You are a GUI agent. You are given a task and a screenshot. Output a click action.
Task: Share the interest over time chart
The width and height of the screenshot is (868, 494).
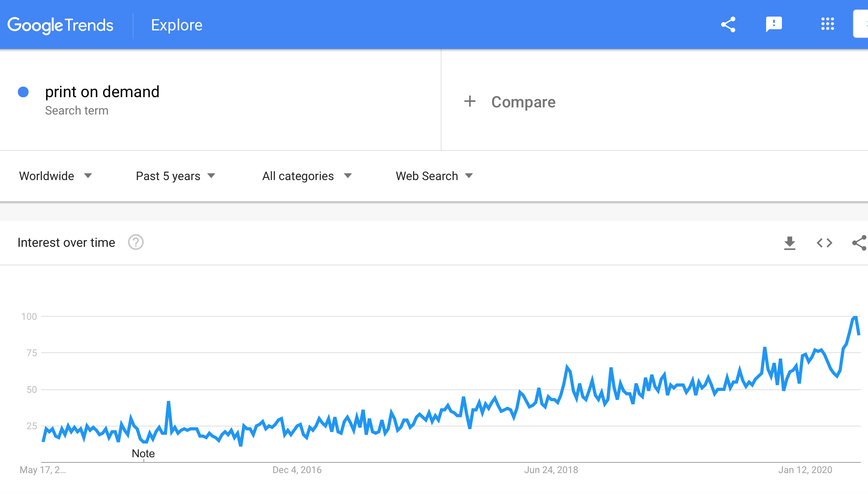(859, 243)
